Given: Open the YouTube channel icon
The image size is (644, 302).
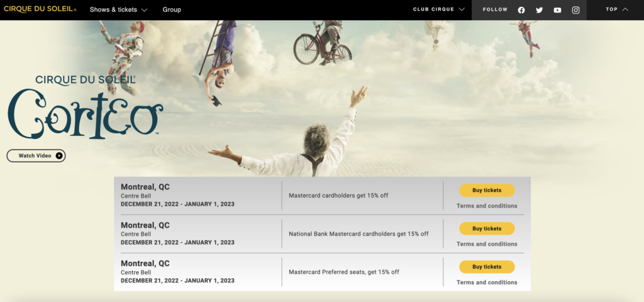Looking at the screenshot, I should (557, 10).
